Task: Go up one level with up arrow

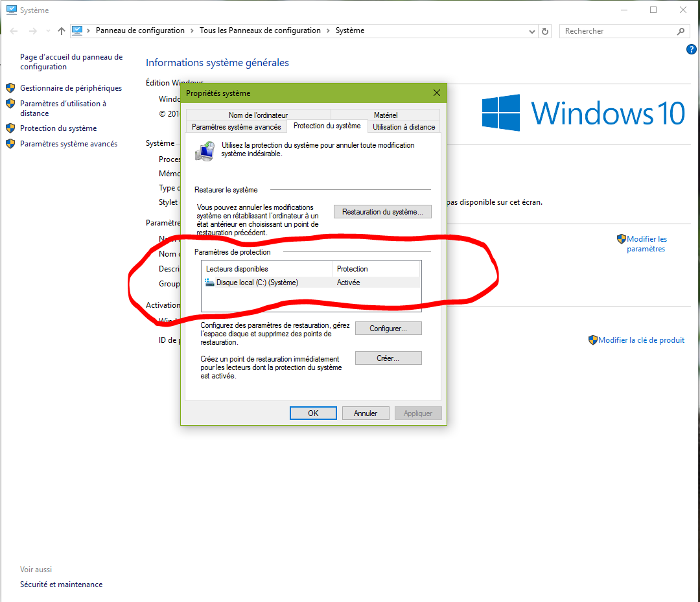Action: click(62, 31)
